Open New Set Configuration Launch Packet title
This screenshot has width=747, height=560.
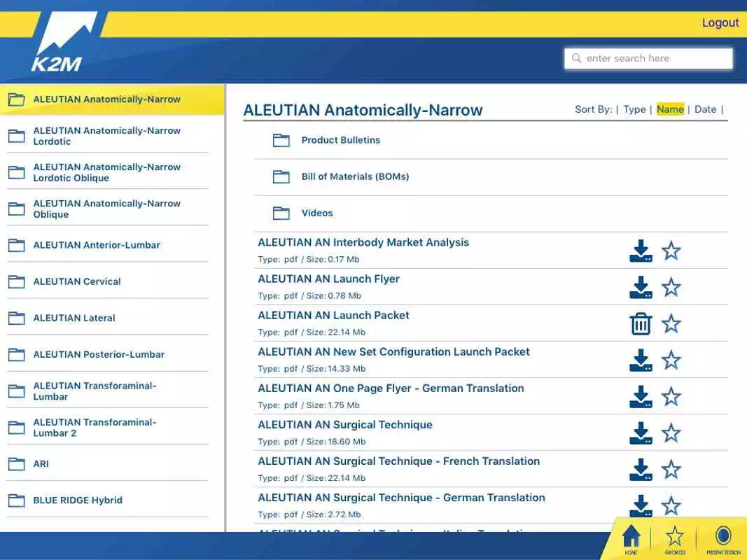pos(393,352)
